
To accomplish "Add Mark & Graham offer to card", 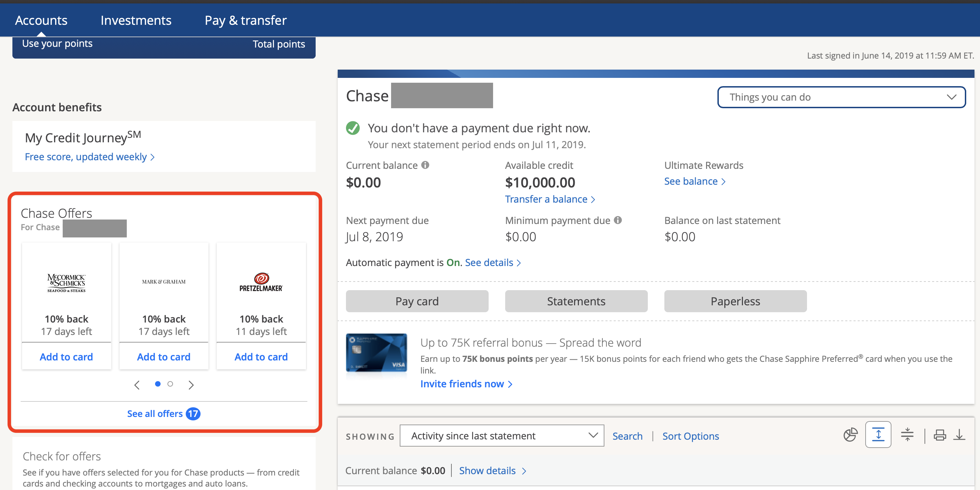I will coord(164,356).
